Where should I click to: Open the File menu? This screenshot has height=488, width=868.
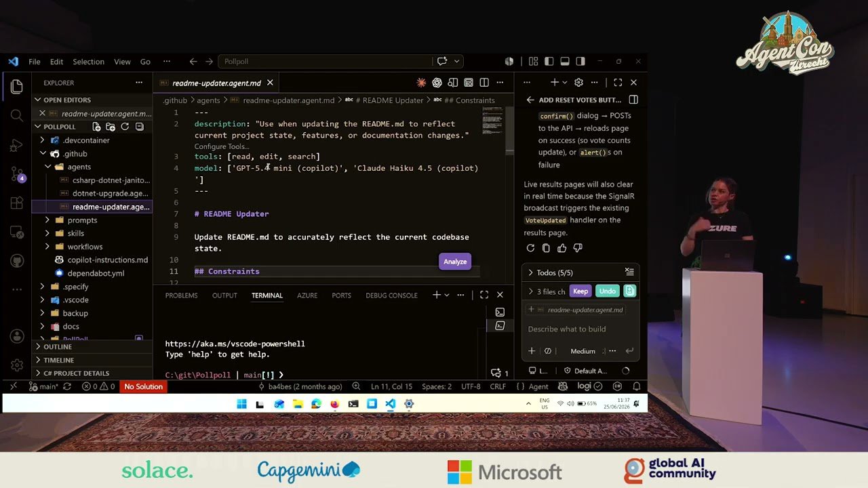click(35, 62)
